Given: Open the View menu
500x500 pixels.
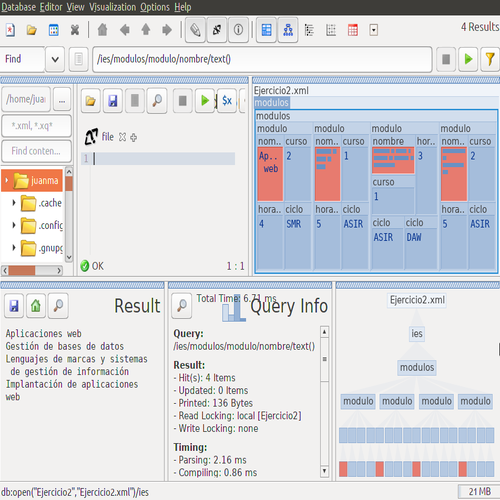Looking at the screenshot, I should (75, 7).
